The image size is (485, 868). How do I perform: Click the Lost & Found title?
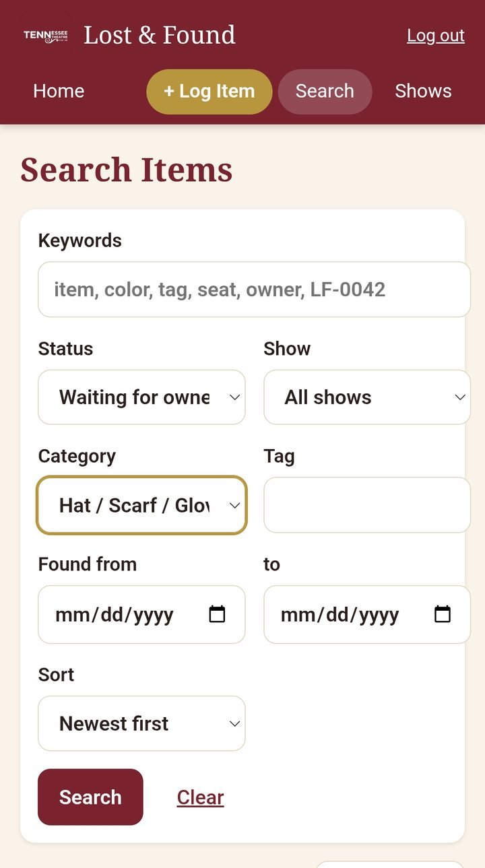160,35
